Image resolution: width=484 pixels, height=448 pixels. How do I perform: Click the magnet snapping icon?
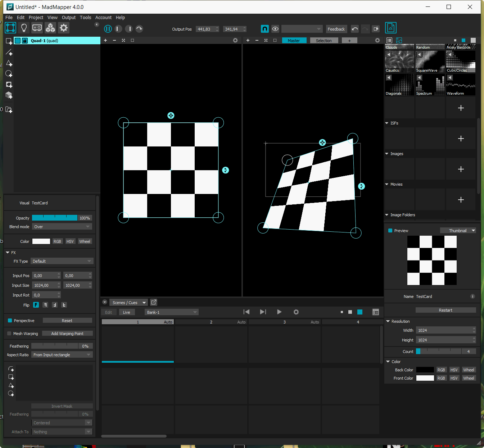tap(264, 29)
